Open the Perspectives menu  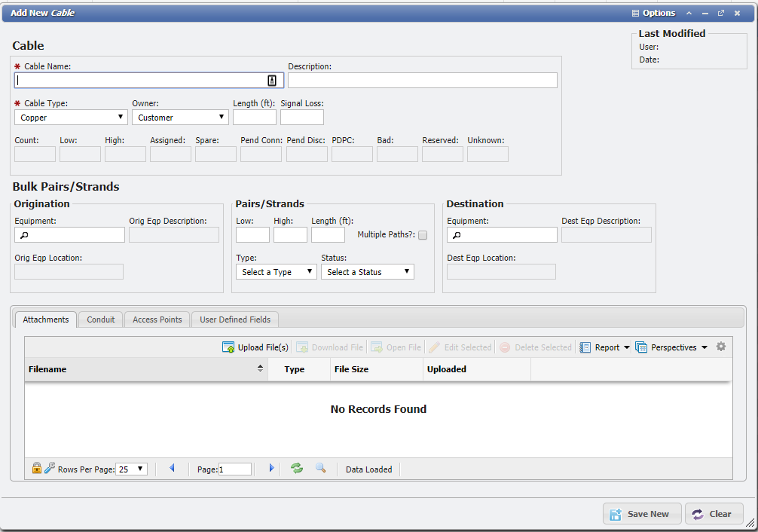671,347
